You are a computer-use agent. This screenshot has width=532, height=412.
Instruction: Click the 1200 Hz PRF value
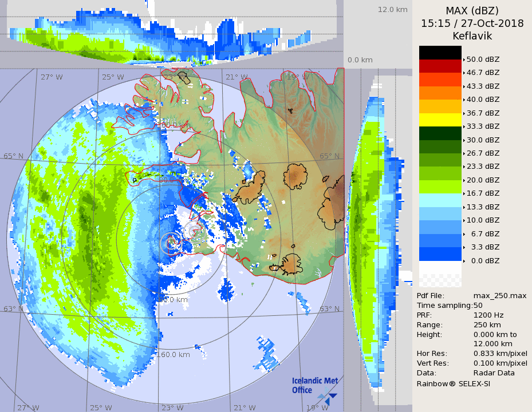point(488,315)
